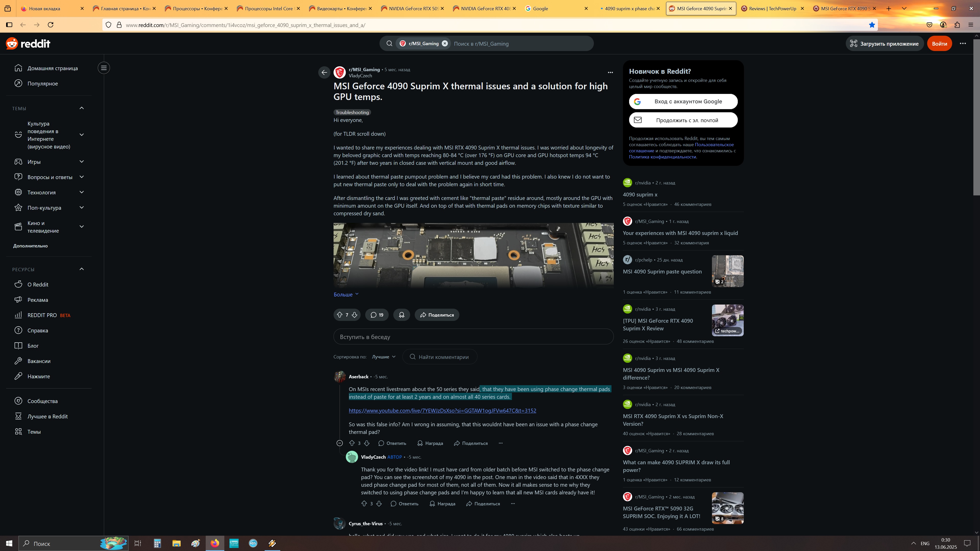980x551 pixels.
Task: Open the YouTube livestream link
Action: point(442,411)
